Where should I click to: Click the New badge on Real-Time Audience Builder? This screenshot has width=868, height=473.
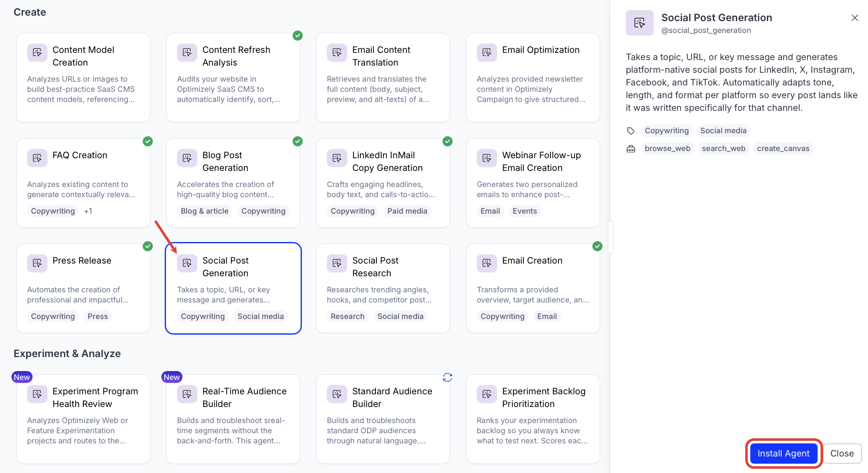[171, 377]
